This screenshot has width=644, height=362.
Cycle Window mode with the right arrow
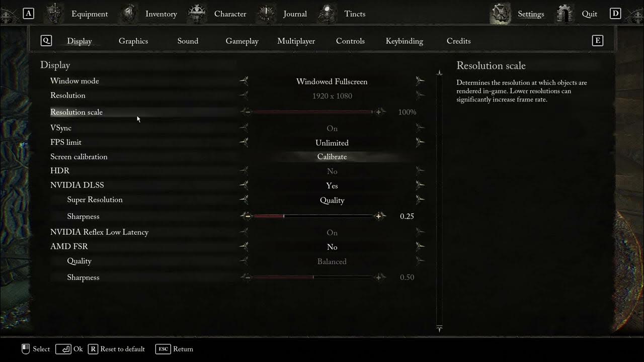click(421, 81)
